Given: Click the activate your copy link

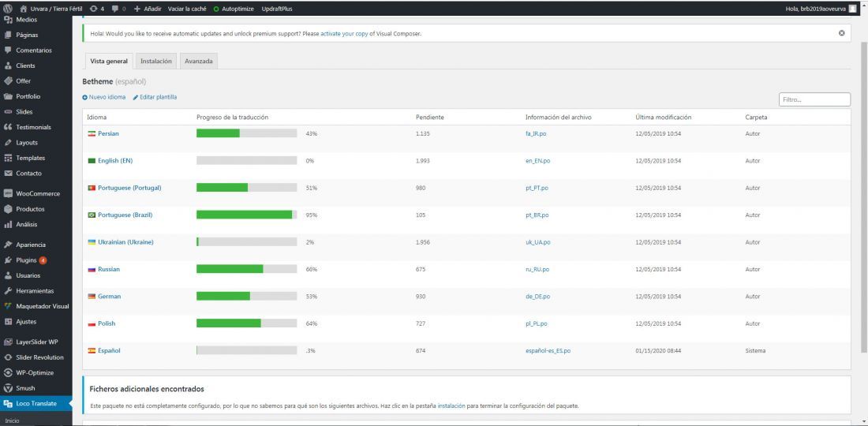Looking at the screenshot, I should (344, 34).
